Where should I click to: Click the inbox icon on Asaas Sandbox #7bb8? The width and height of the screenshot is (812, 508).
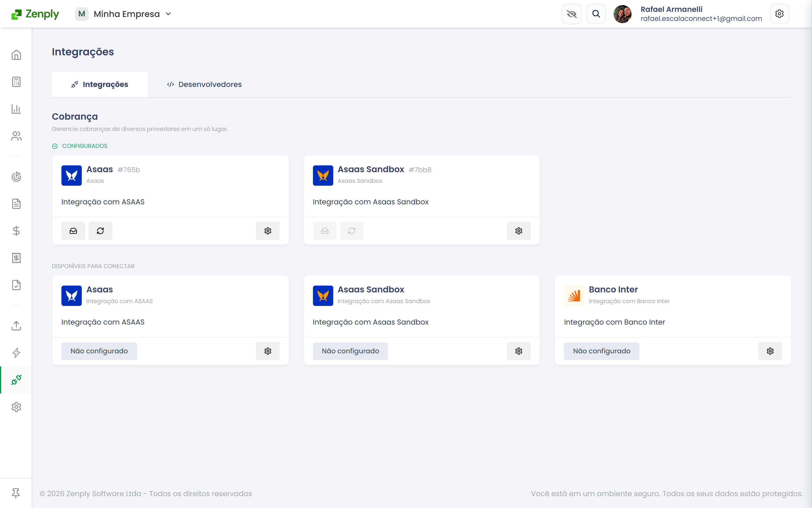click(x=325, y=231)
